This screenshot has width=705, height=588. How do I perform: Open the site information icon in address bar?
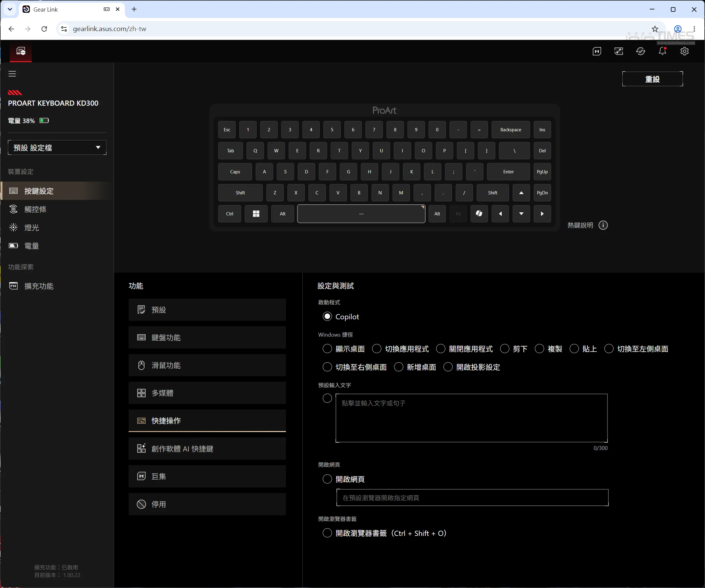pyautogui.click(x=64, y=29)
